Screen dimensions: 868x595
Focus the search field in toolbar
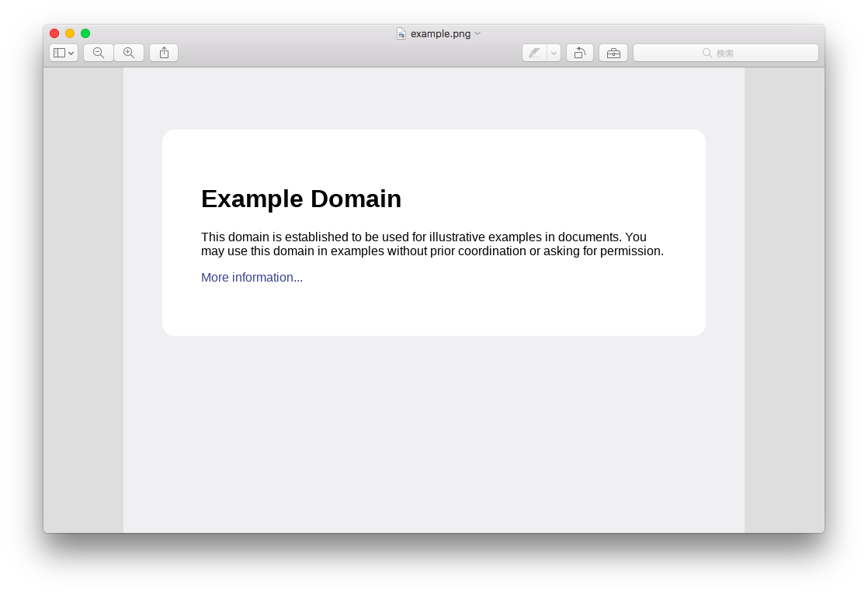point(726,53)
